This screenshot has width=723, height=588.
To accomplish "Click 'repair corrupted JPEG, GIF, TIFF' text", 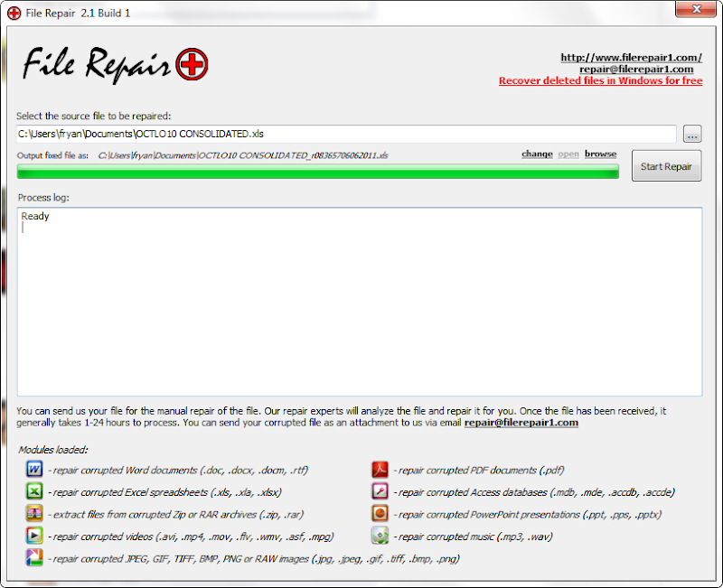I will click(254, 558).
